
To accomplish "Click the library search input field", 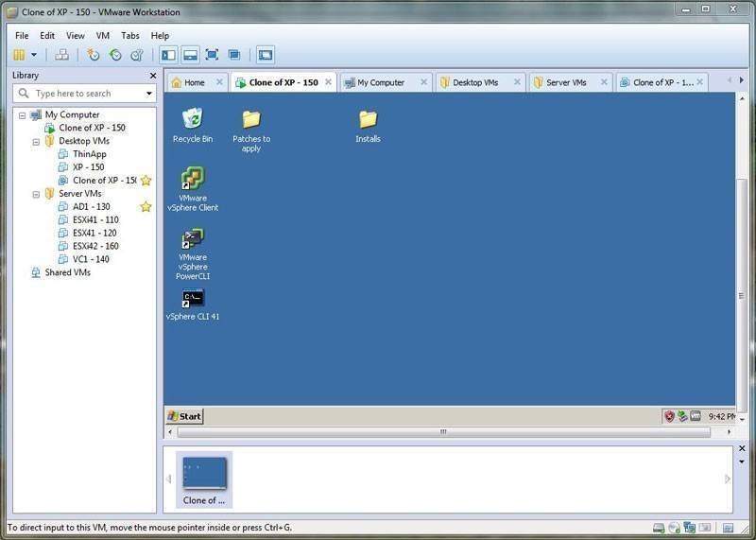I will point(85,94).
